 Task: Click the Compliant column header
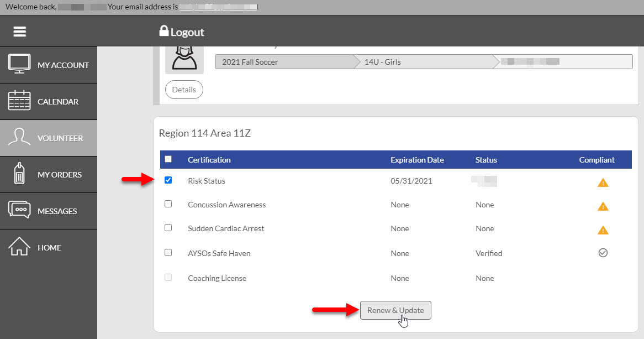click(597, 160)
